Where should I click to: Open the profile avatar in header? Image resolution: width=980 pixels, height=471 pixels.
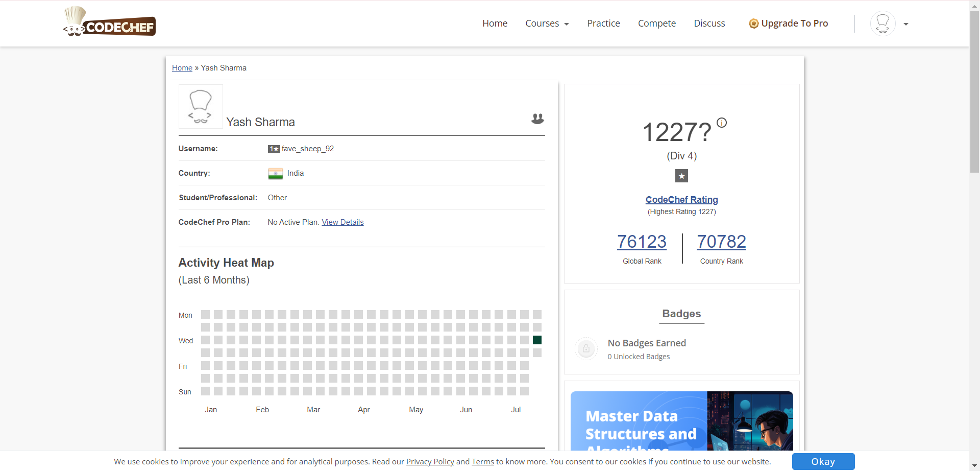883,23
